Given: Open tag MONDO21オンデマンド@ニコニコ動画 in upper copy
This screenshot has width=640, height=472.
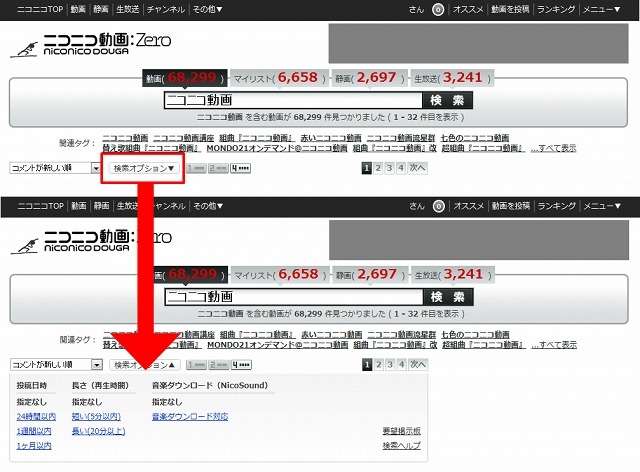Looking at the screenshot, I should pyautogui.click(x=277, y=148).
